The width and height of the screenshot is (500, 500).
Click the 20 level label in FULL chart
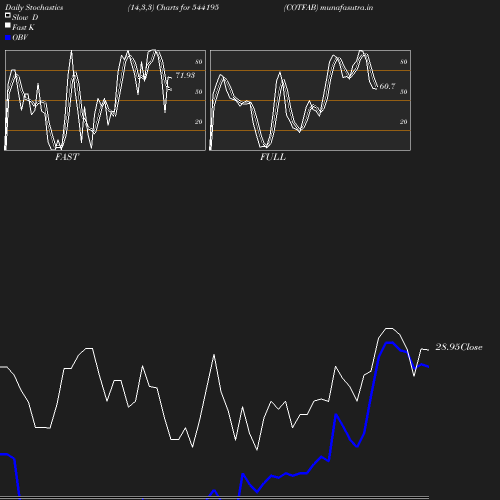click(x=404, y=122)
